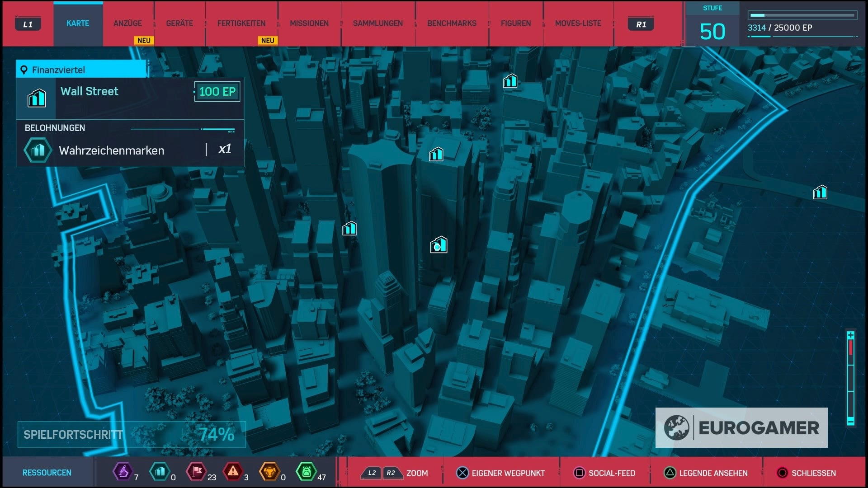Open Legende ansehen
This screenshot has width=868, height=488.
713,473
